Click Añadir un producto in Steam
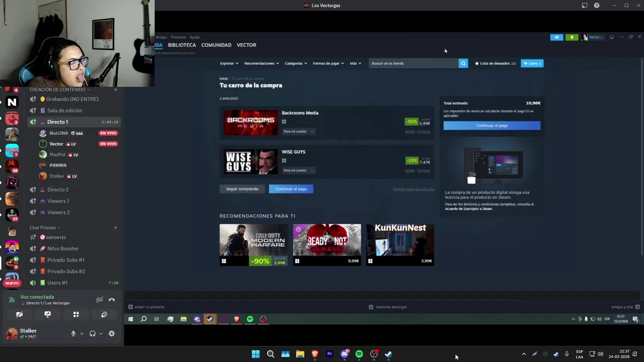 (x=146, y=307)
